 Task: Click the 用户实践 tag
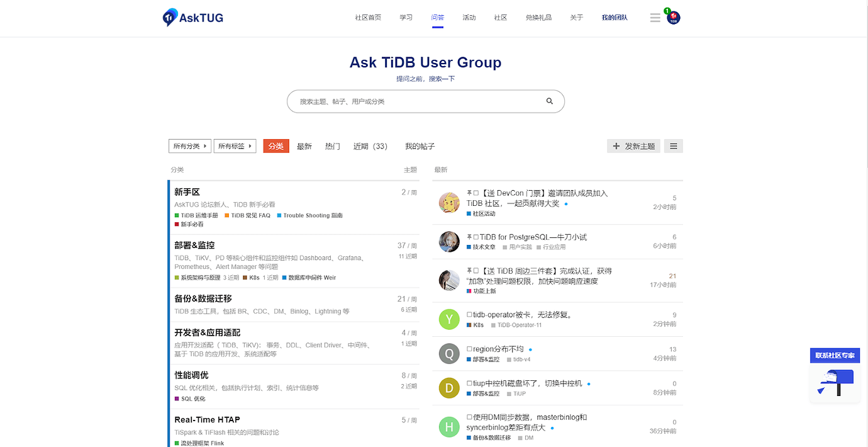click(517, 247)
